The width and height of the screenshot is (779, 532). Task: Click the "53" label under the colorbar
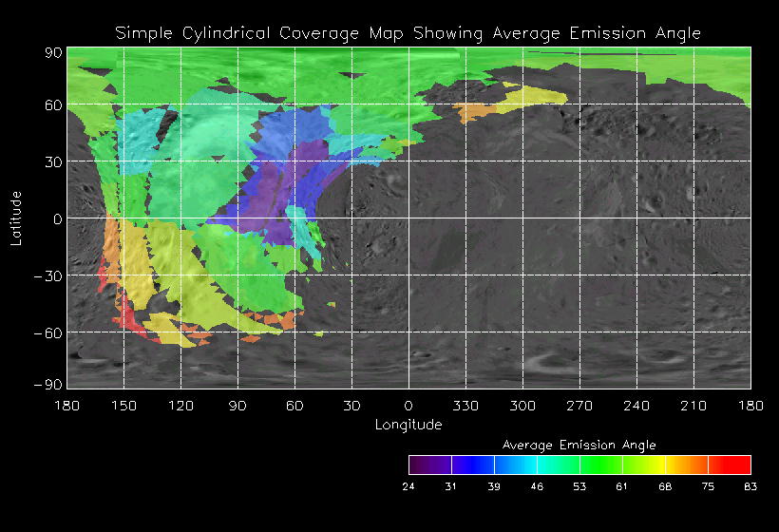579,486
